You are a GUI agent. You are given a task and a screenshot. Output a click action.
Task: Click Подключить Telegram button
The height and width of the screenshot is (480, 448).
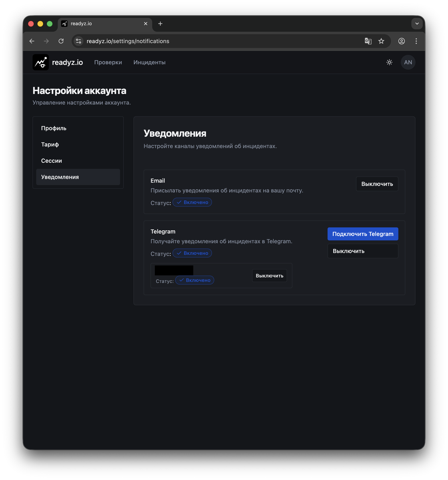[x=363, y=234]
